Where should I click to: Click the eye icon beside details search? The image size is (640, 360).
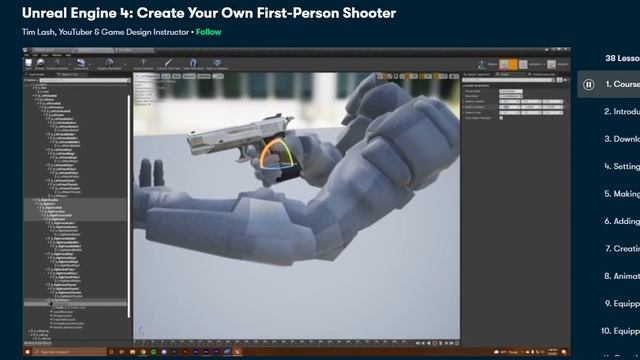point(565,80)
